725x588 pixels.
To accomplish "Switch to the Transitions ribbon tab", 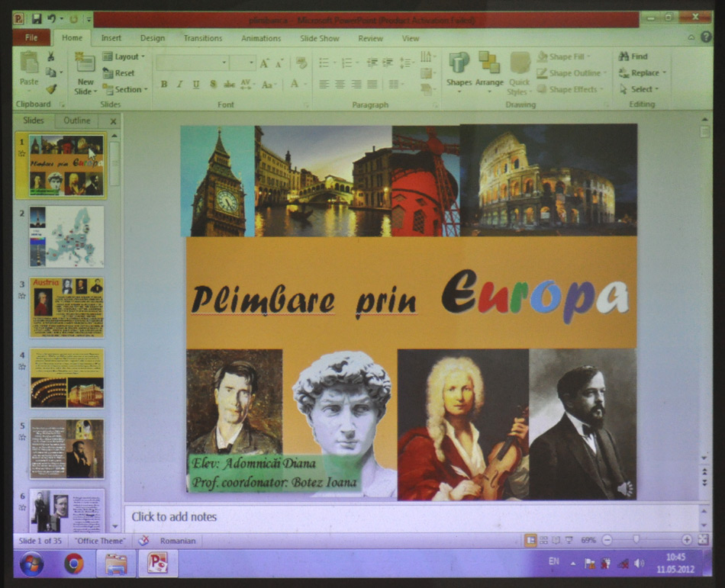I will (x=203, y=38).
